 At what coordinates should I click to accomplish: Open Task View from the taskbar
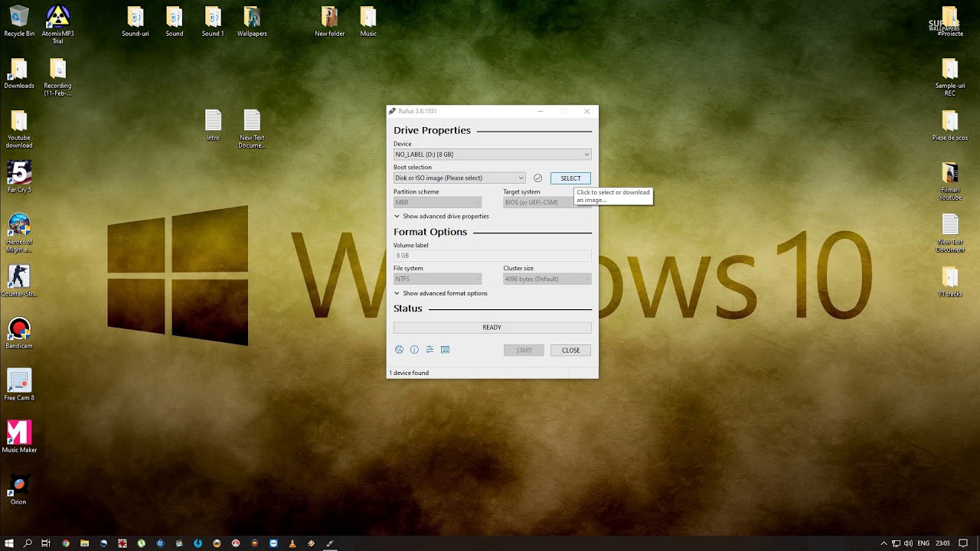[x=46, y=543]
